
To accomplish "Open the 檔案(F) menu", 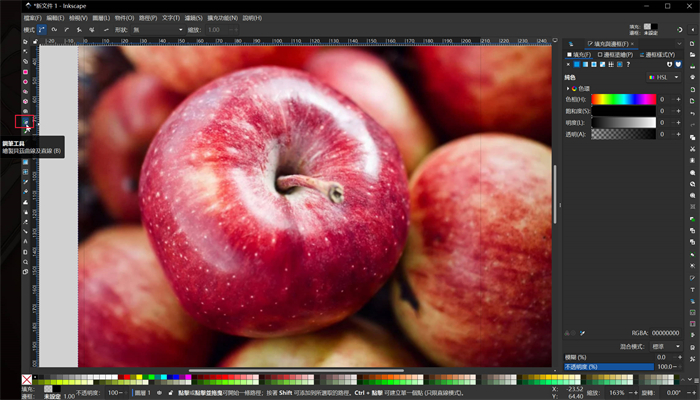I will [x=33, y=17].
